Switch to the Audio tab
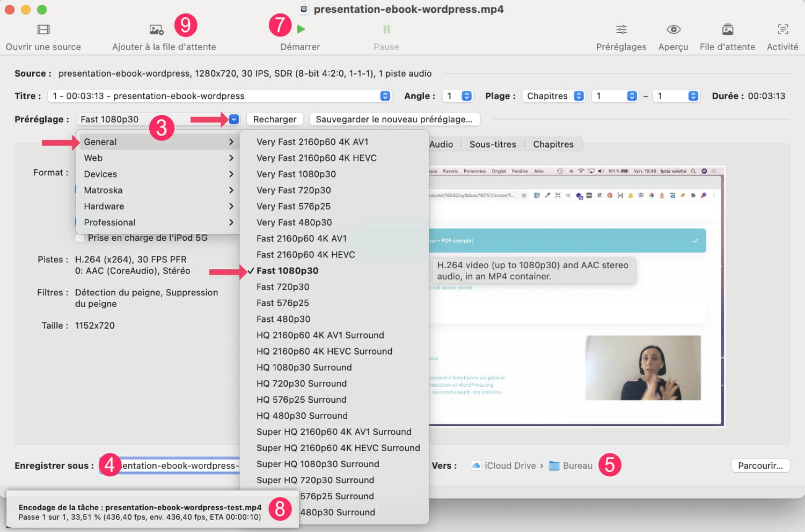 pos(441,144)
